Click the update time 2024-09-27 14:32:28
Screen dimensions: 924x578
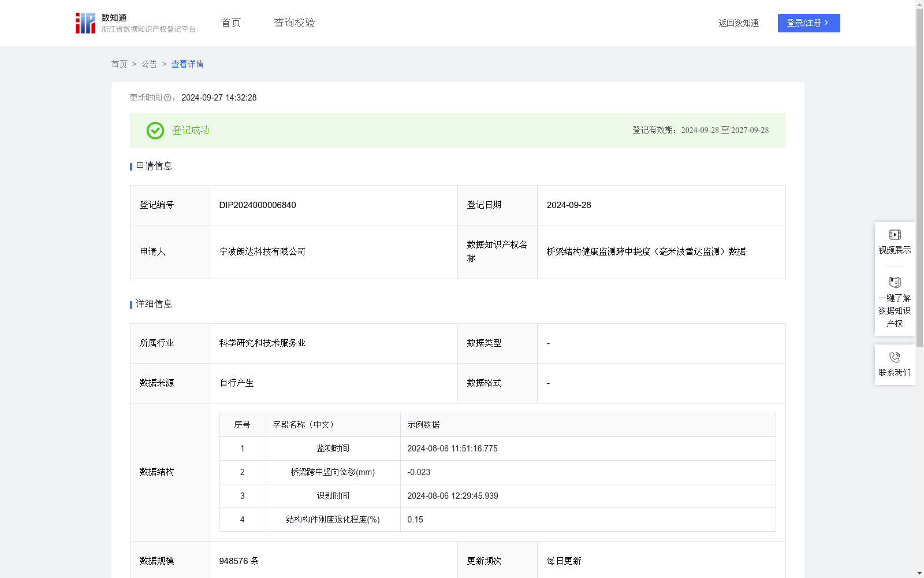tap(219, 98)
